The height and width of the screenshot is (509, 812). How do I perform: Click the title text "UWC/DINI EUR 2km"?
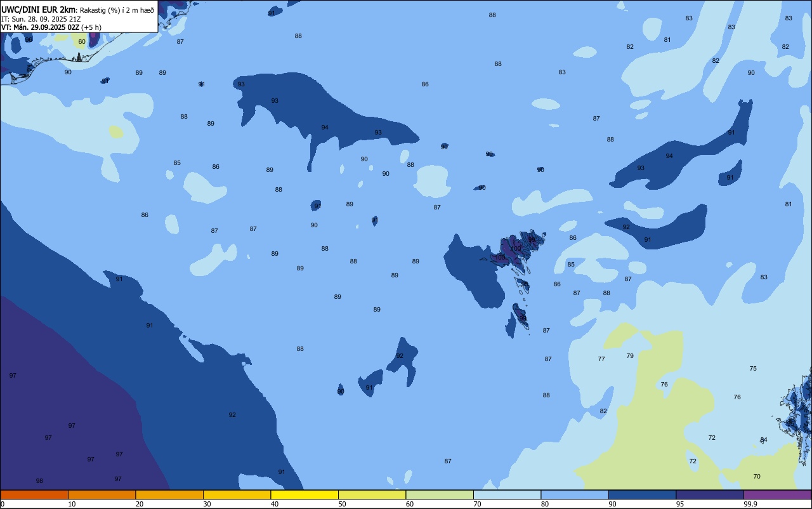click(x=38, y=10)
